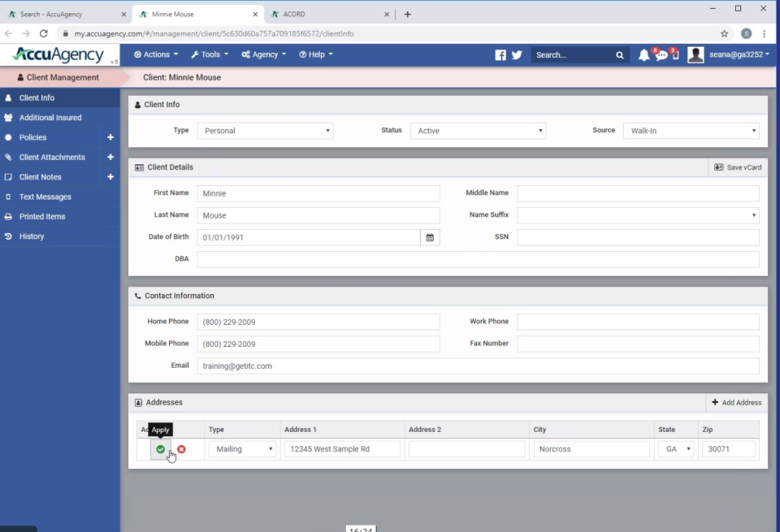Open the chat messages icon with 6 badge

(660, 54)
